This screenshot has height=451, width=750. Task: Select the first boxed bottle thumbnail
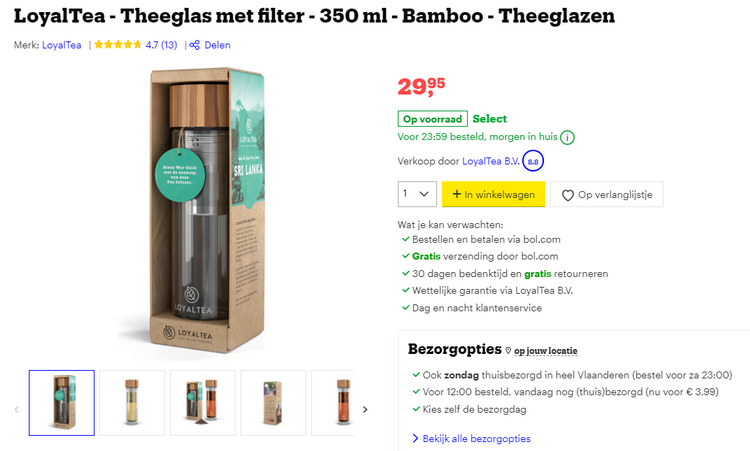pyautogui.click(x=62, y=403)
